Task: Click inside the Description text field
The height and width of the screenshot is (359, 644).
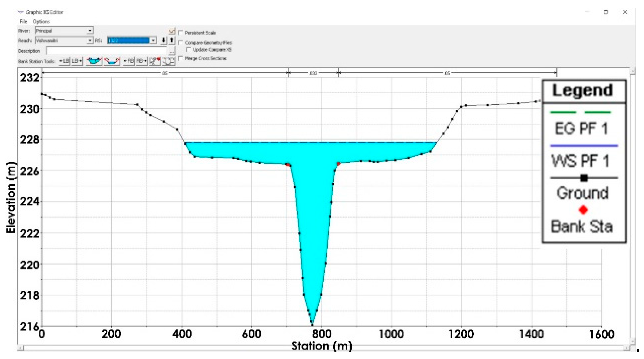Action: tap(108, 51)
